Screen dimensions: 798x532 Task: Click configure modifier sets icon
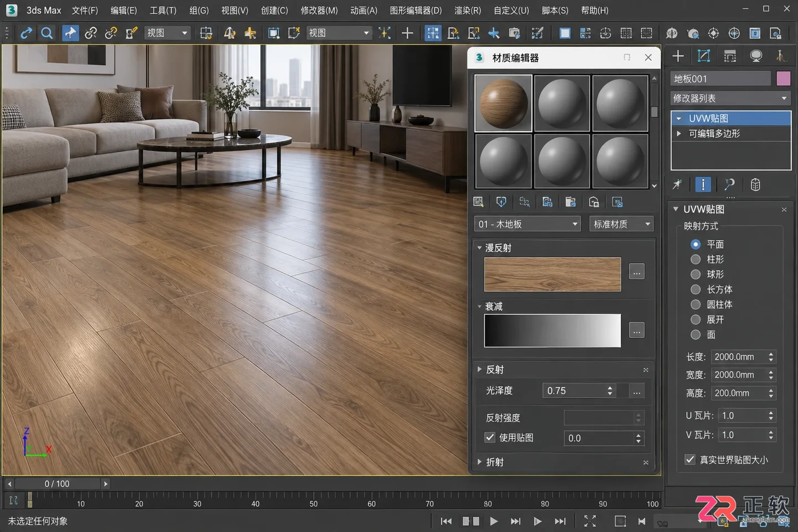[x=755, y=185]
